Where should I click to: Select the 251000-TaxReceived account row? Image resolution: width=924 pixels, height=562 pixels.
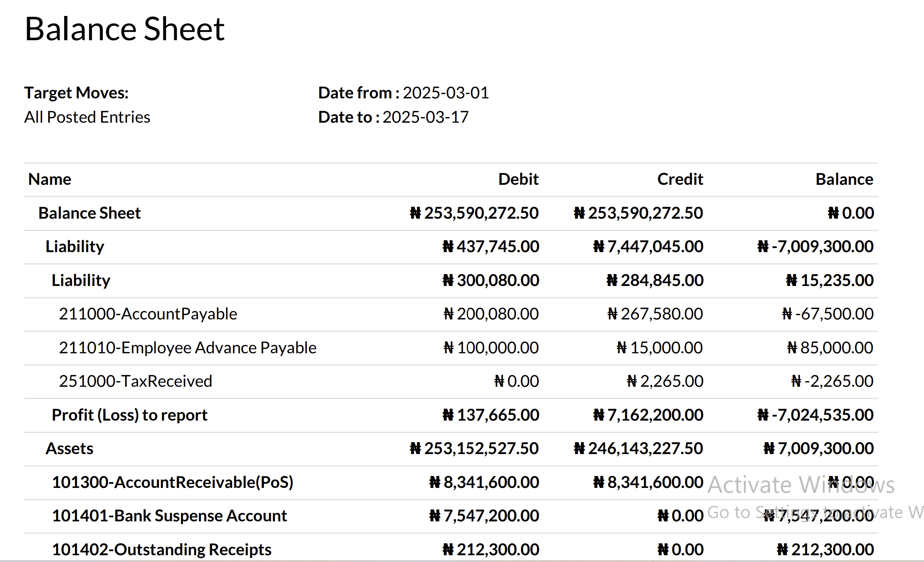(135, 381)
